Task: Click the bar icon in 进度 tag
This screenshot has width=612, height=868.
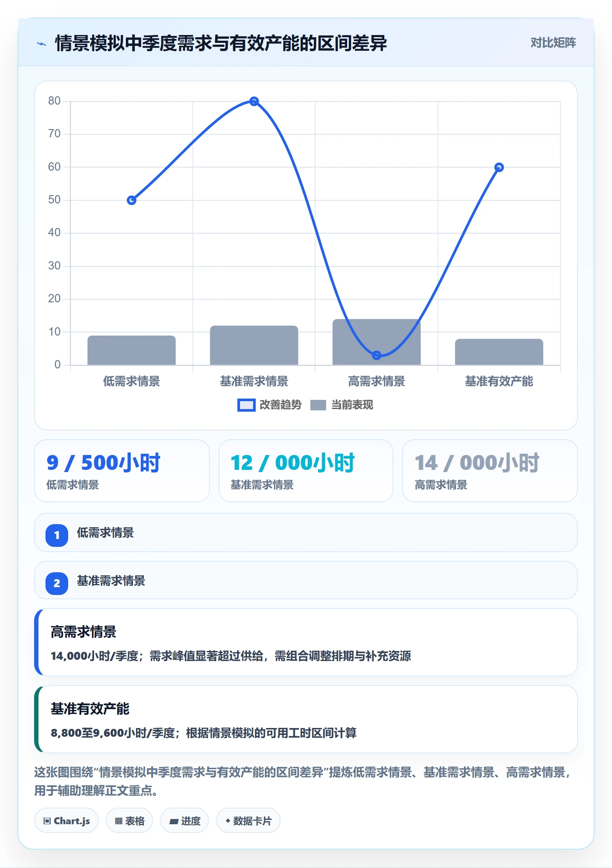Action: pos(174,822)
